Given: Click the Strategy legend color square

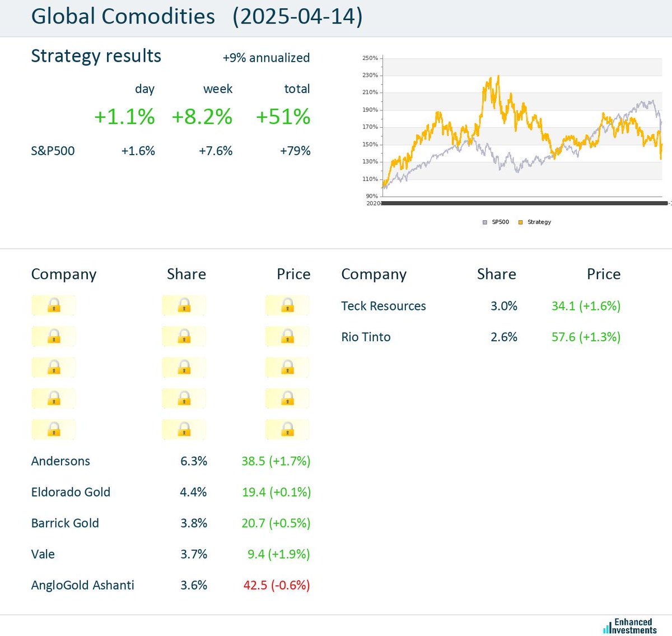Looking at the screenshot, I should click(x=520, y=222).
